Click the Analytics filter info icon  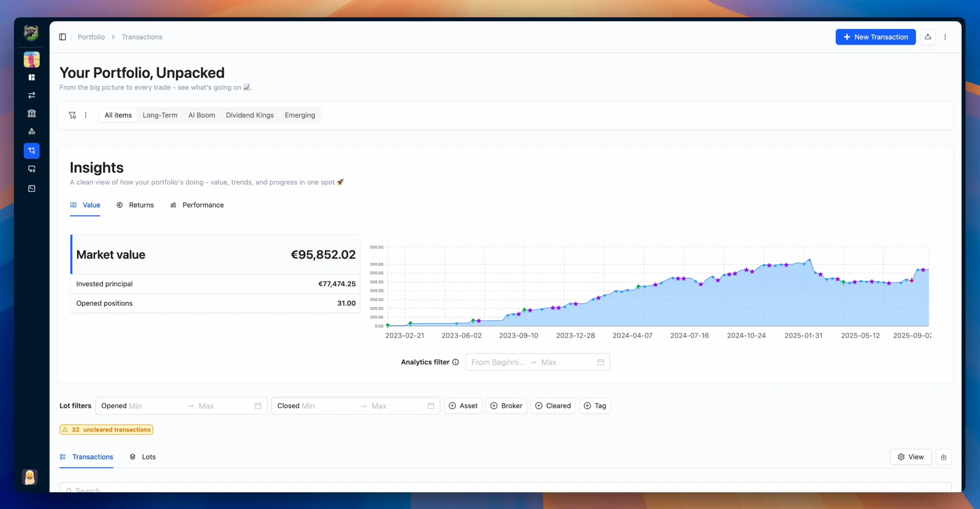455,362
